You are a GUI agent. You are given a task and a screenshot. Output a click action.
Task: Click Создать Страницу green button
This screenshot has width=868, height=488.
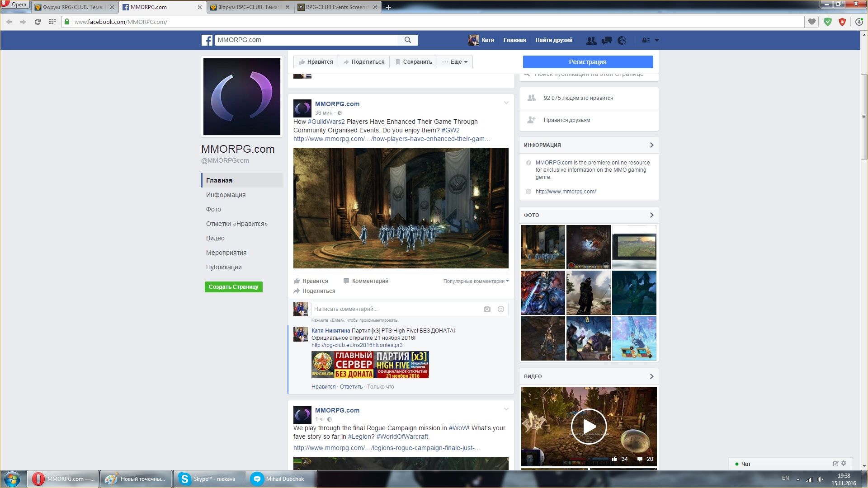pyautogui.click(x=233, y=287)
